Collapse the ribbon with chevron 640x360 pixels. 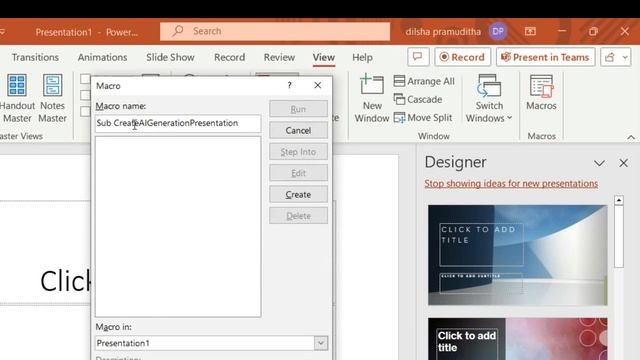(631, 137)
